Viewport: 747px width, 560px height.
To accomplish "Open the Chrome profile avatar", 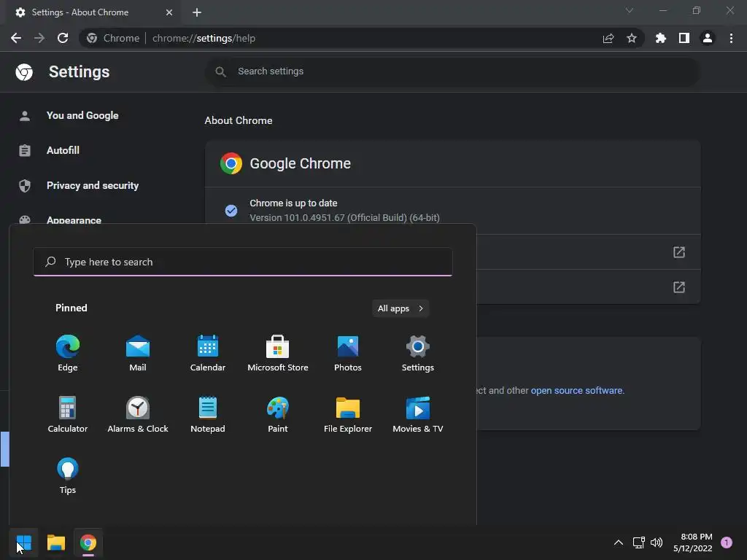I will tap(708, 38).
